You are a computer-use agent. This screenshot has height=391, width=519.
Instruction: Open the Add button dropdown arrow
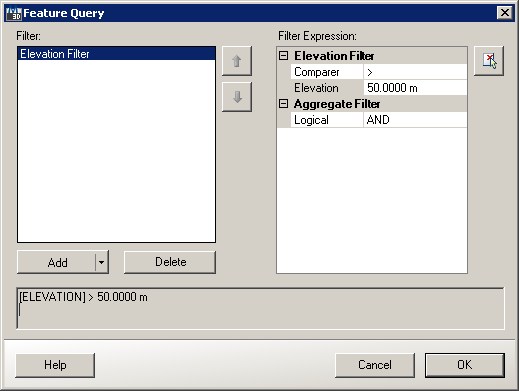coord(102,262)
